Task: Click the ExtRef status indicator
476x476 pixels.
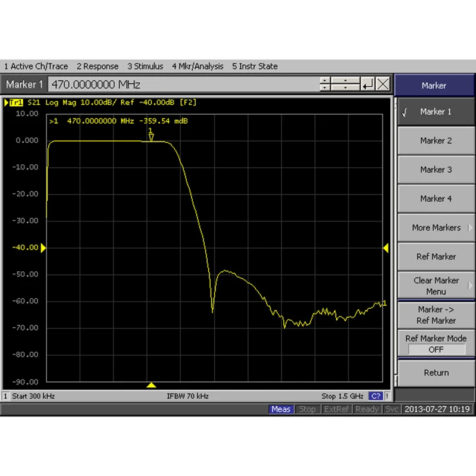Action: tap(336, 409)
